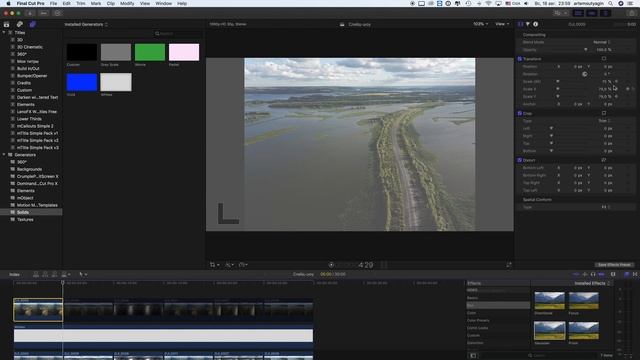Adjust the Opacity slider handle

pyautogui.click(x=585, y=50)
